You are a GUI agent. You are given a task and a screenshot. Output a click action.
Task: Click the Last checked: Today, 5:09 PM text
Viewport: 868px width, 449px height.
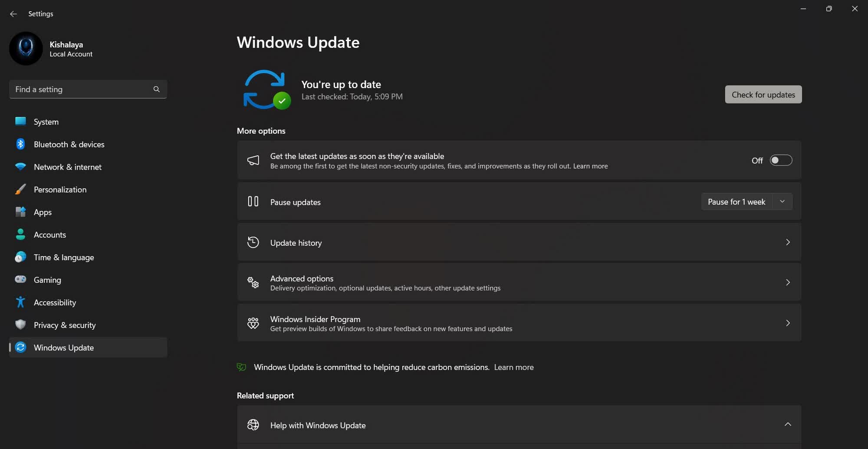tap(352, 96)
